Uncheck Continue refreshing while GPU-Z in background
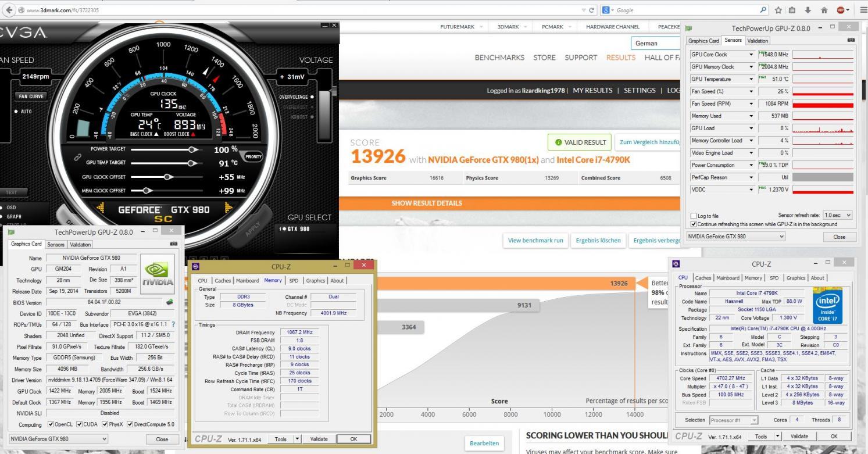 (x=693, y=224)
